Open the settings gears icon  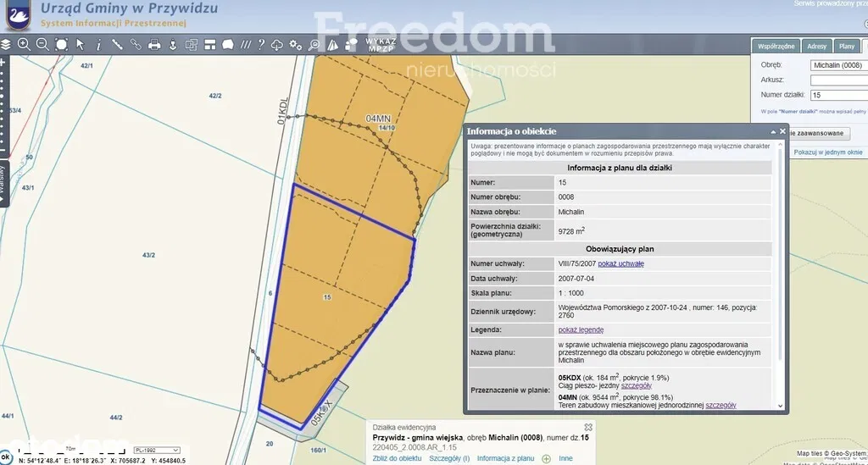pyautogui.click(x=295, y=44)
